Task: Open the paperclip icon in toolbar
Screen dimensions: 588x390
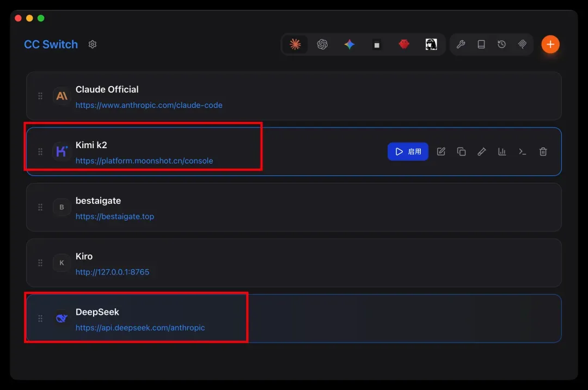Action: tap(522, 44)
